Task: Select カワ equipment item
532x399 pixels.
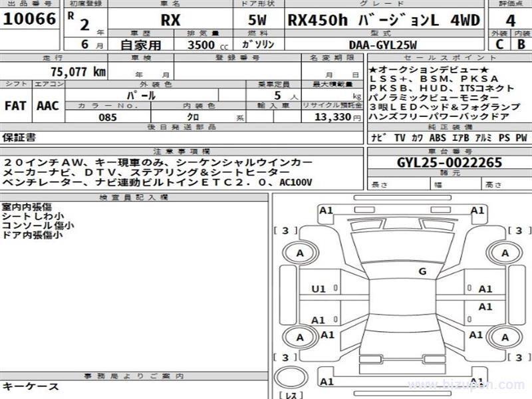Action: [x=417, y=138]
